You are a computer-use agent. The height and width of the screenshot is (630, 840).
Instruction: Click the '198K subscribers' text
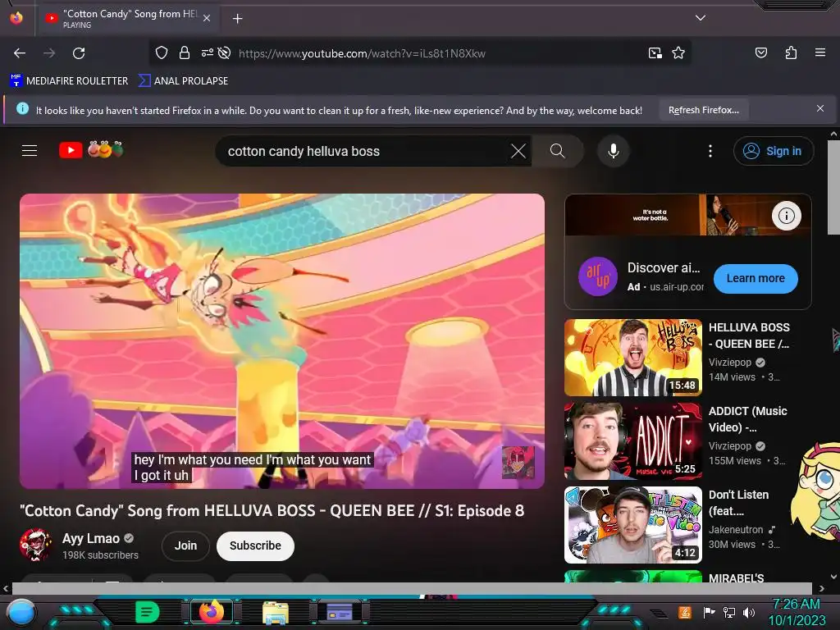tap(100, 555)
